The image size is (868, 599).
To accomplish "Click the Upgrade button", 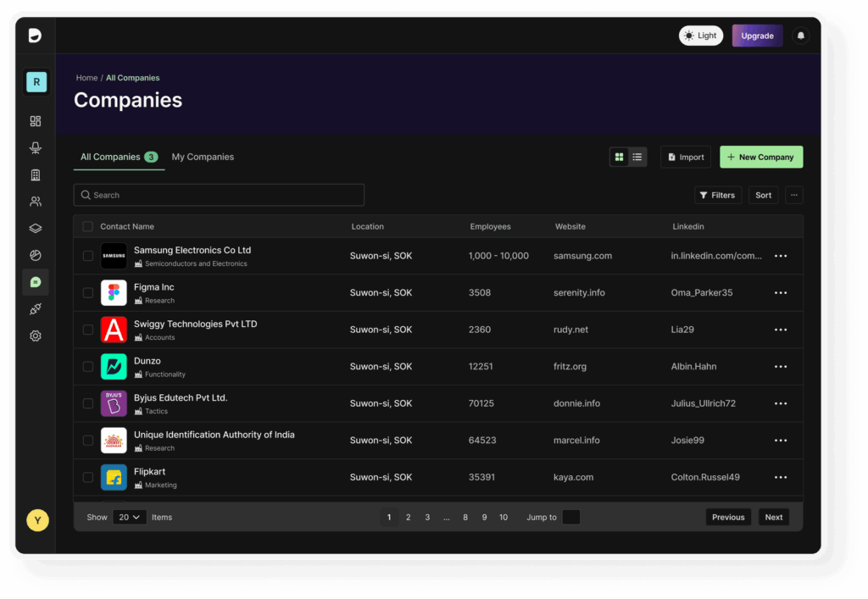I will [x=757, y=36].
